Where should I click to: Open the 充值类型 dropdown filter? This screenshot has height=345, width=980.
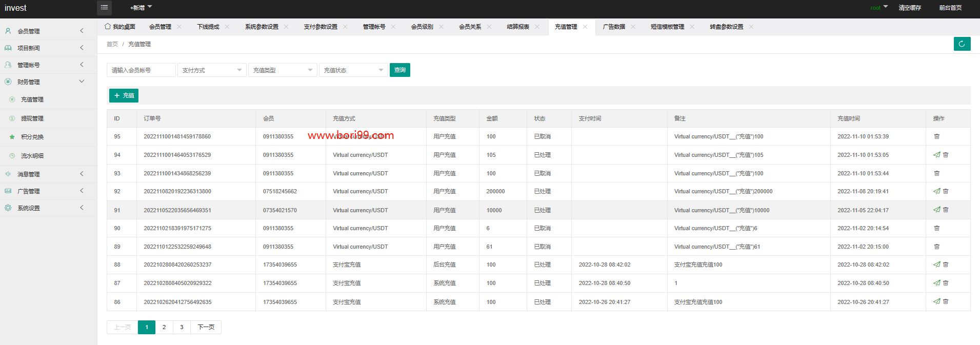283,70
